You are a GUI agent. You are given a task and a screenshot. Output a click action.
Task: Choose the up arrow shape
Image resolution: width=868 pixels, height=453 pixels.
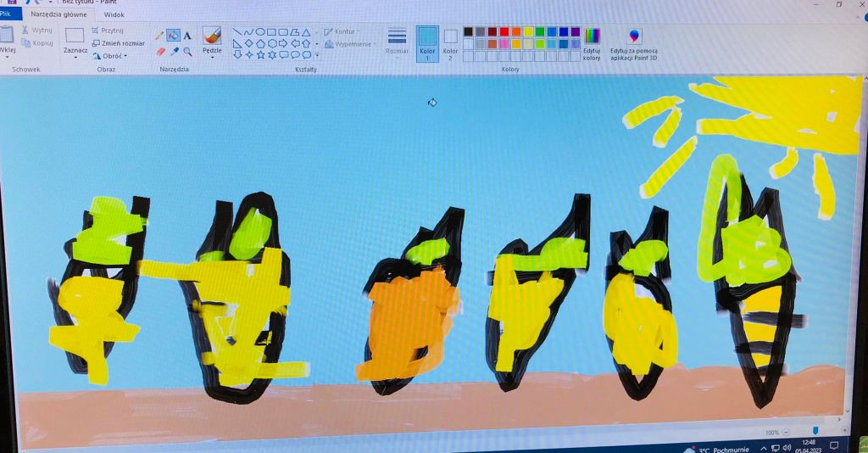tap(306, 43)
